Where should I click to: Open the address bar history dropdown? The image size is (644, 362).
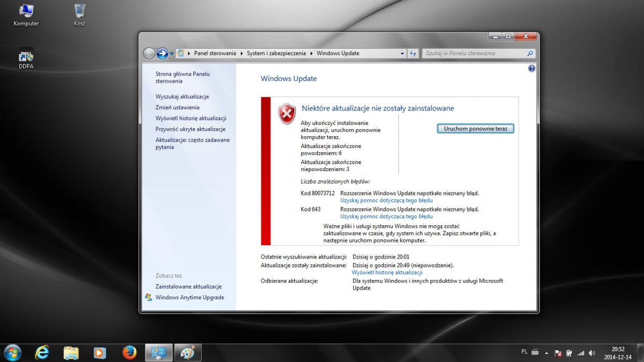(402, 54)
